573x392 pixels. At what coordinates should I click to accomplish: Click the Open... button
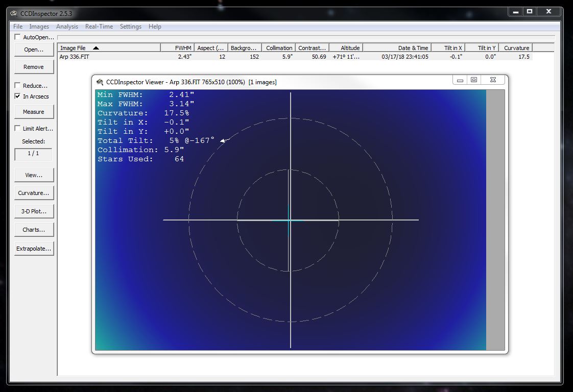(34, 50)
